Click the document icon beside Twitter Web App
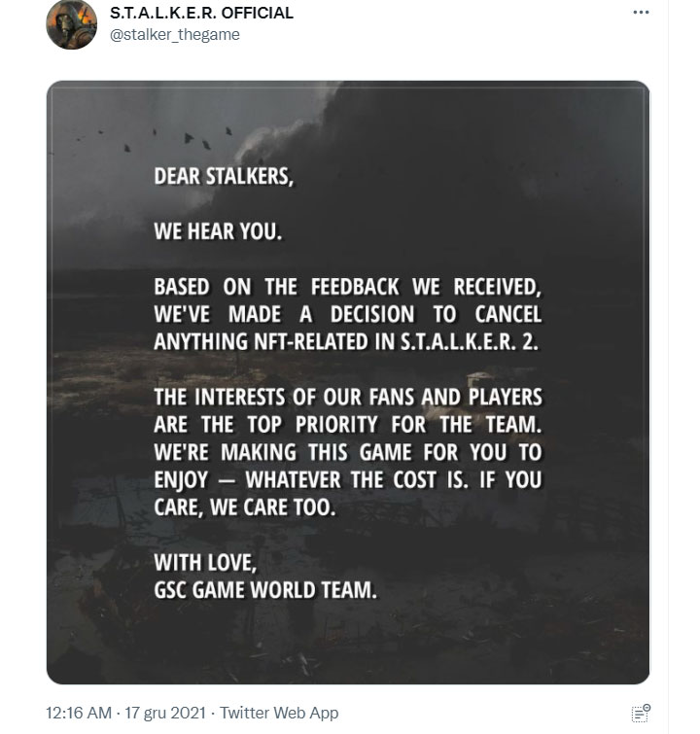 click(x=640, y=713)
